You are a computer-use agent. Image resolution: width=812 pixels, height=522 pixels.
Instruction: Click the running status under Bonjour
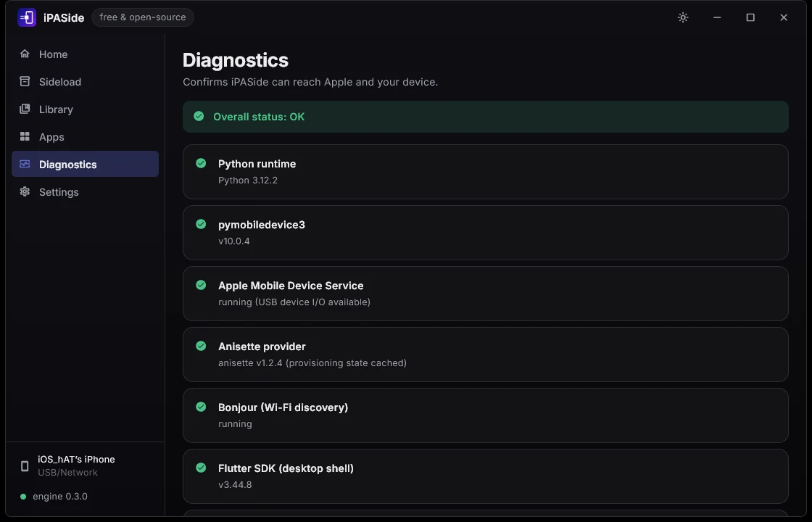(x=235, y=423)
